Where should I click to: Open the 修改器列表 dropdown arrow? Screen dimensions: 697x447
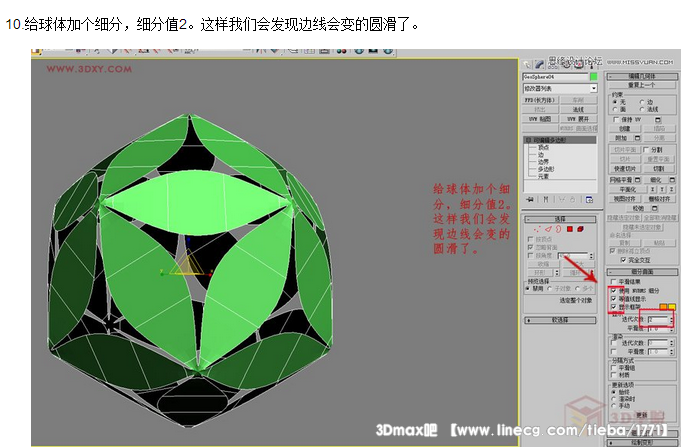pos(594,88)
